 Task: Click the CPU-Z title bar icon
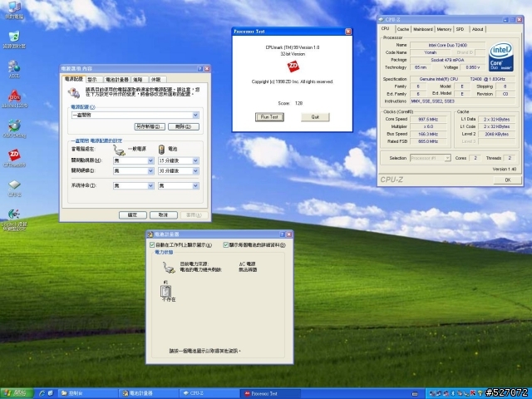381,20
